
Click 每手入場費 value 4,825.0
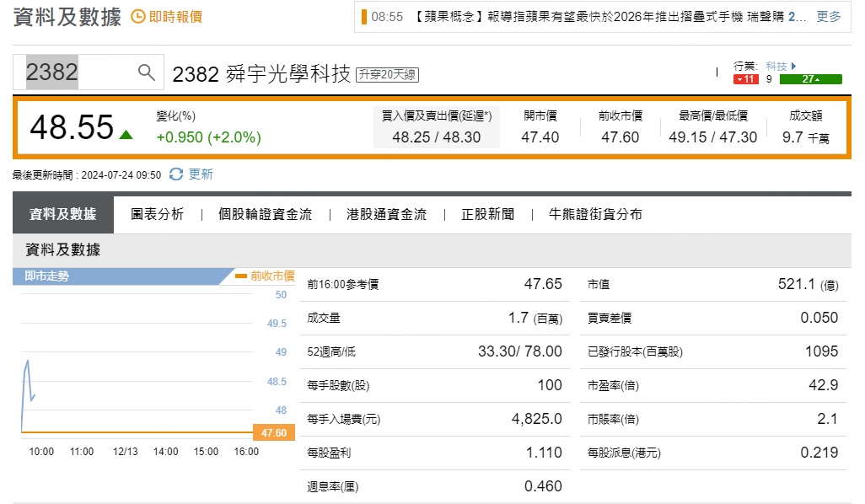[x=537, y=419]
